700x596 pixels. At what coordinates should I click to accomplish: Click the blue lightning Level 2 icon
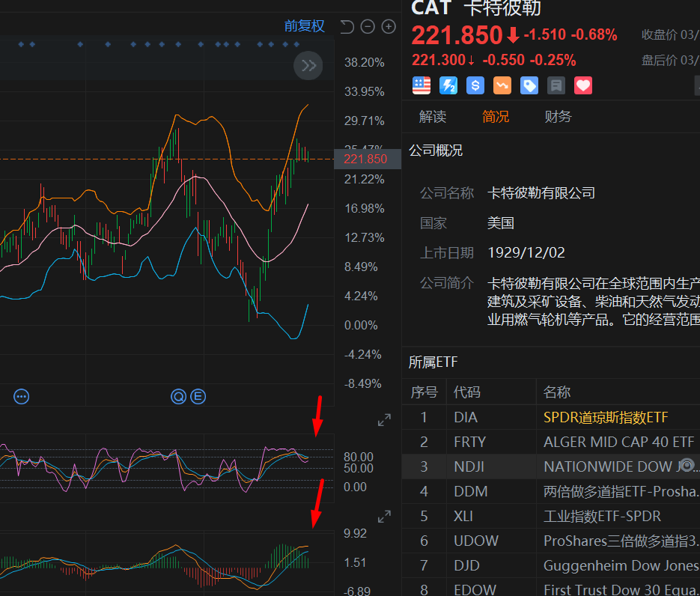(448, 85)
